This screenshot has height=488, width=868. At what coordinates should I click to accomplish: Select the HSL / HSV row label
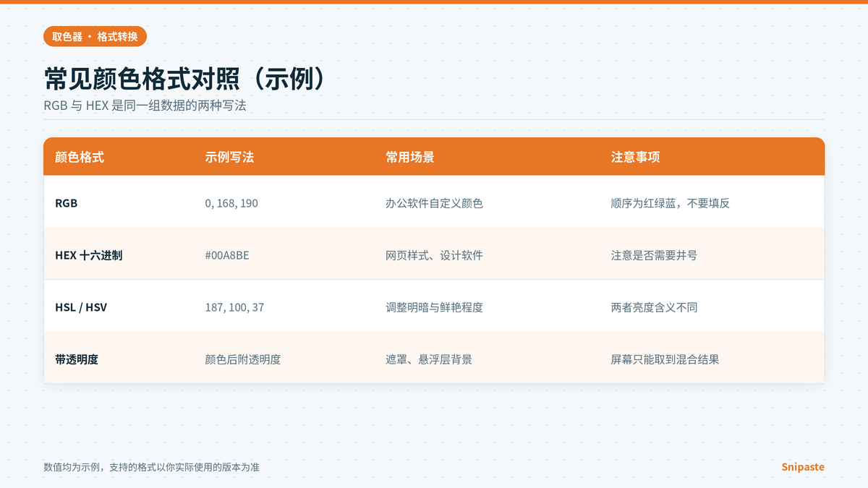[x=81, y=307]
